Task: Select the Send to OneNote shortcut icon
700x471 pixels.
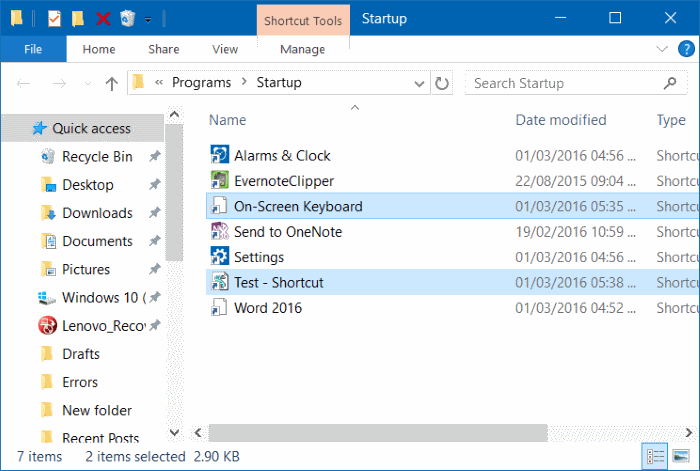Action: [x=220, y=231]
